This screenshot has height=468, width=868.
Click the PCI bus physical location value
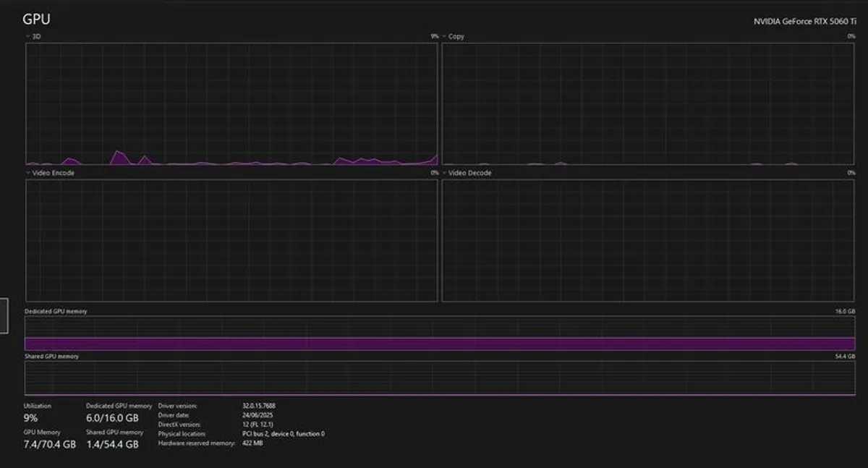(x=283, y=434)
